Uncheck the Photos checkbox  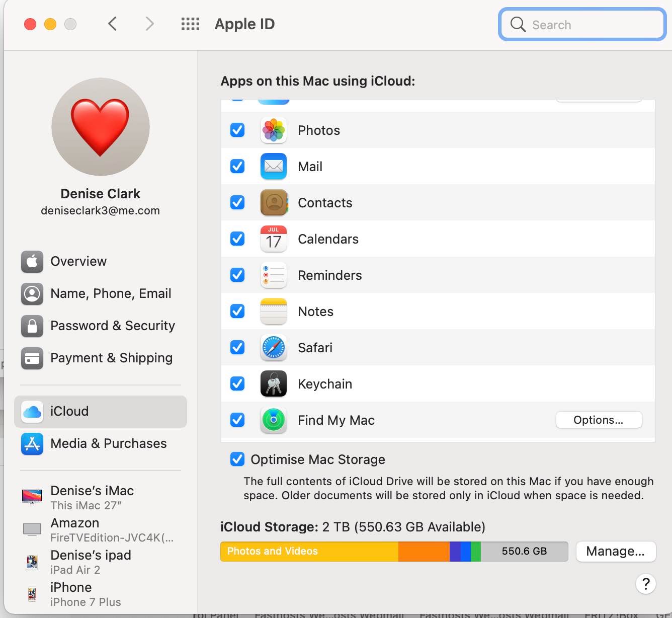coord(237,130)
